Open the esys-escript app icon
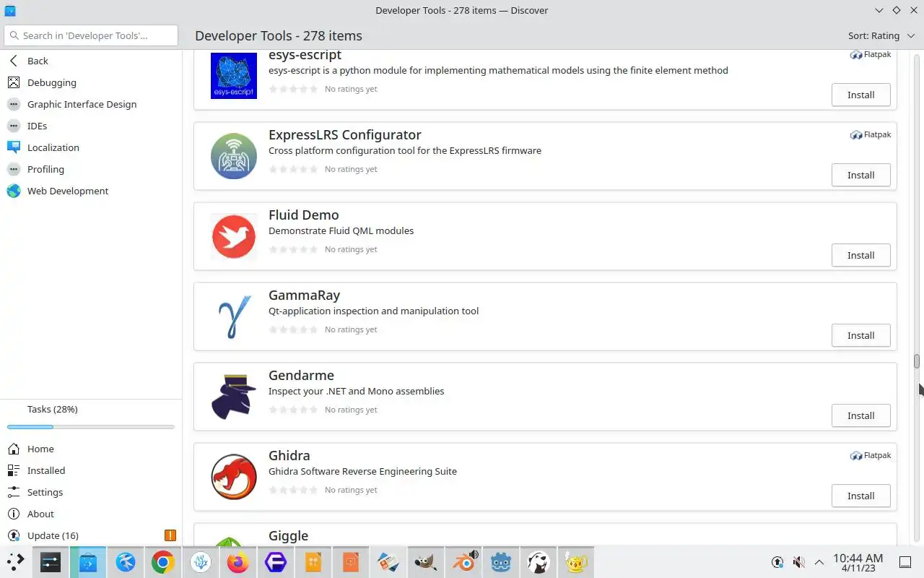 (x=234, y=76)
